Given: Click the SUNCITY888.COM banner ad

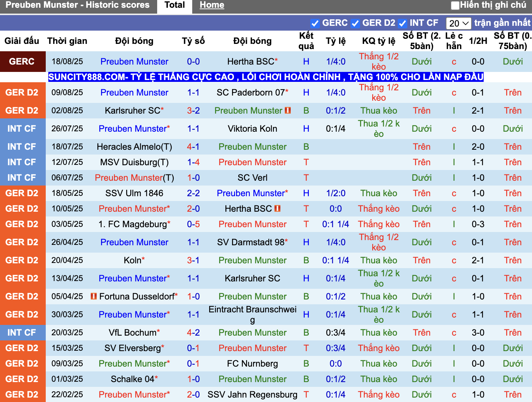Looking at the screenshot, I should (266, 77).
